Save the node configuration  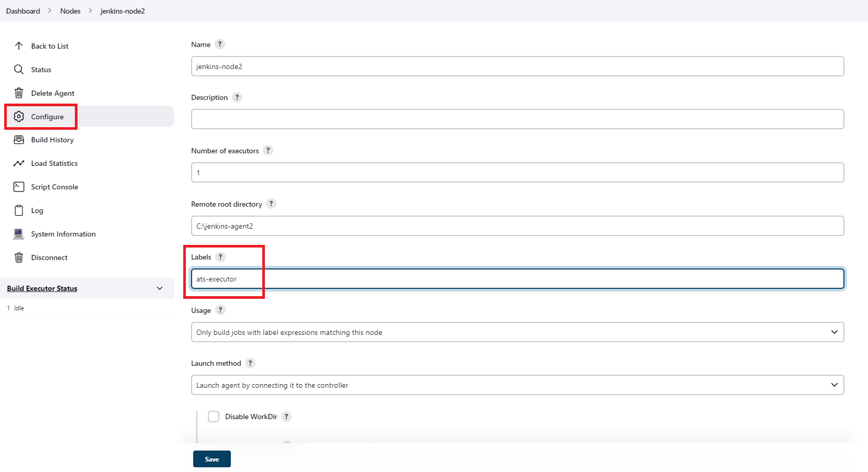pos(212,459)
